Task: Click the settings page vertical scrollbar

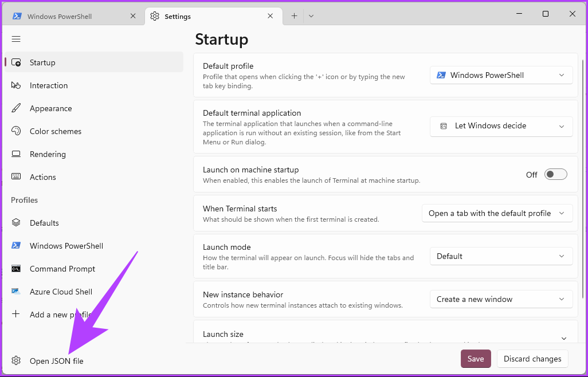Action: pyautogui.click(x=582, y=180)
